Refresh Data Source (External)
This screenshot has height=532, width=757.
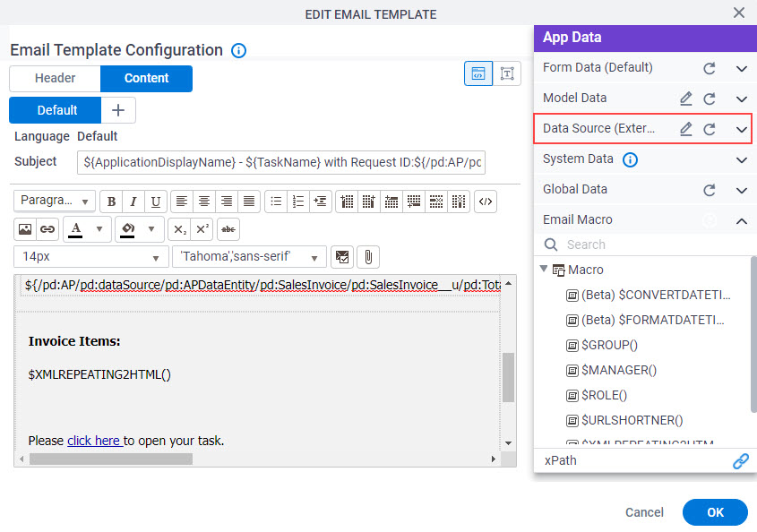click(x=710, y=129)
